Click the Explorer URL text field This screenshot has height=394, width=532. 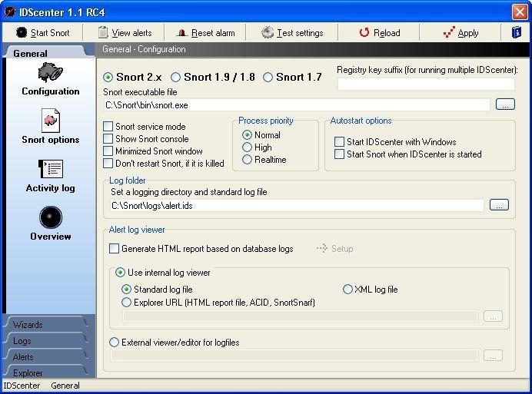(300, 316)
